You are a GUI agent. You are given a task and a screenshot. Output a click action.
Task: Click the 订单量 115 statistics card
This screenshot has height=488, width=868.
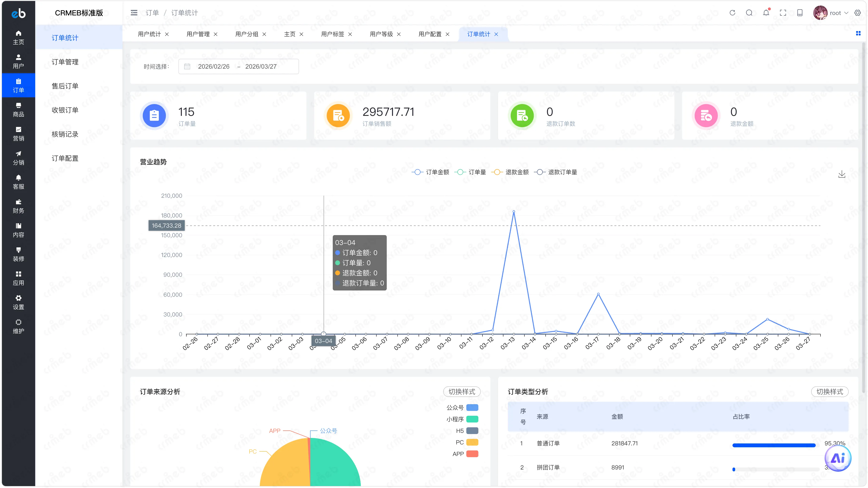[218, 115]
